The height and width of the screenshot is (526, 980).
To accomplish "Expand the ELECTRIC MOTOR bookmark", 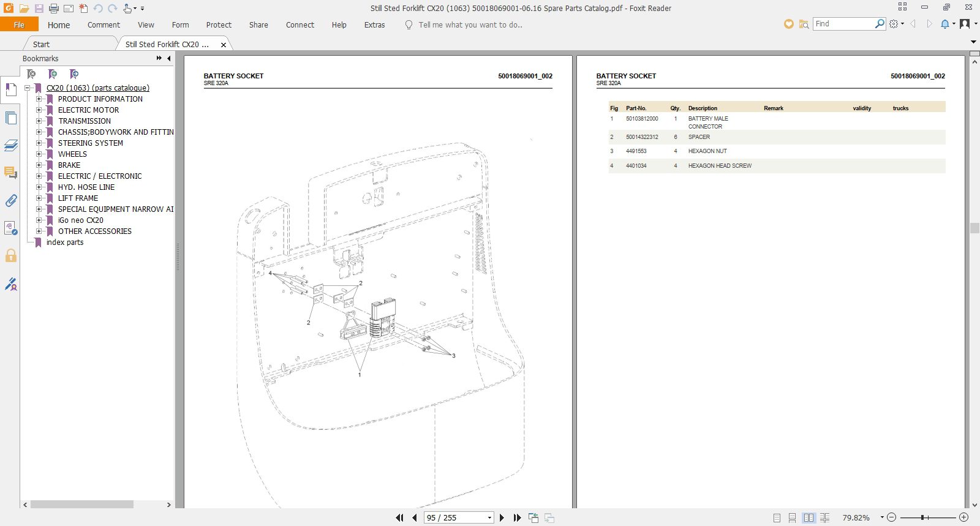I will click(39, 110).
